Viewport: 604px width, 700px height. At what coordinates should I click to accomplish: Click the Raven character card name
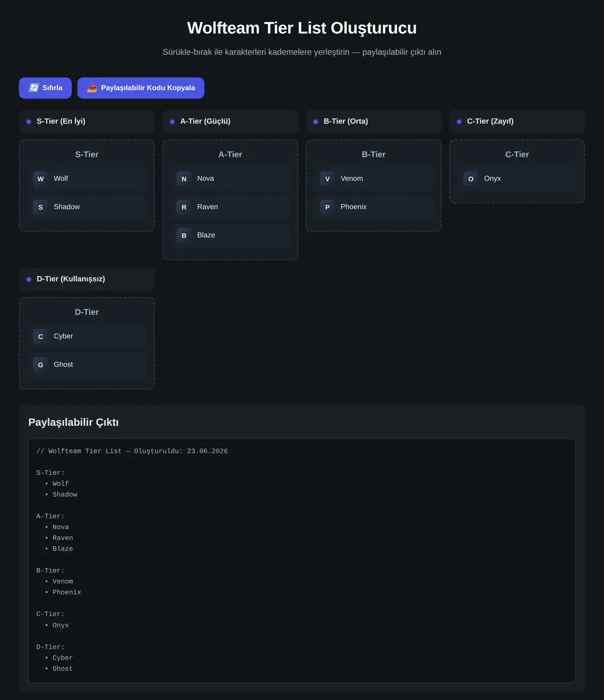[x=207, y=207]
